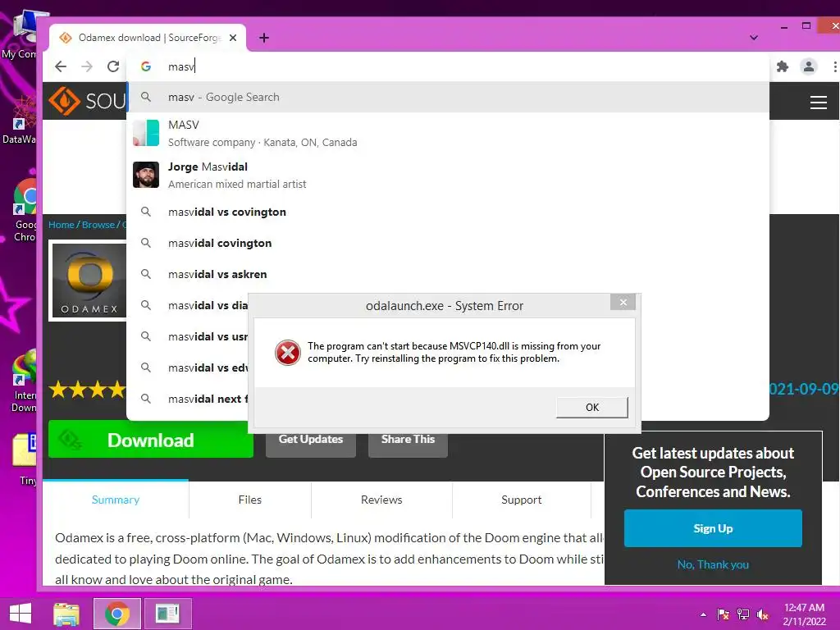Viewport: 840px width, 630px height.
Task: Click the Home breadcrumb link
Action: [x=61, y=225]
